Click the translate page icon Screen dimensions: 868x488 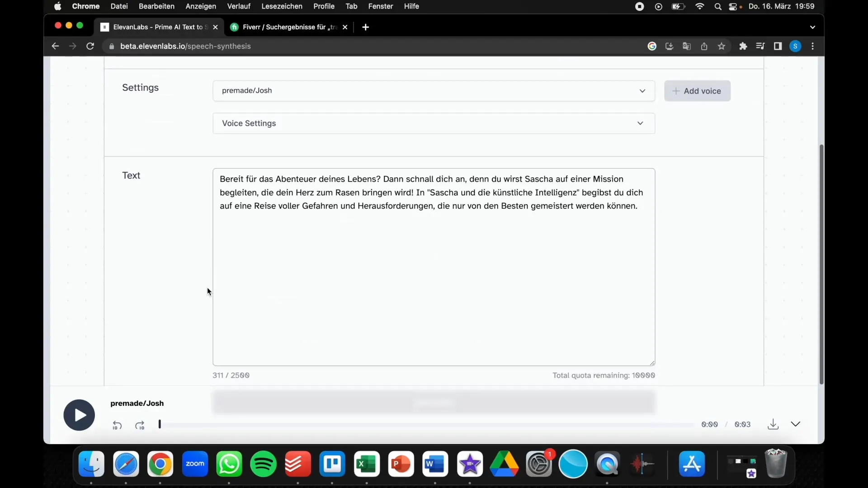[x=687, y=46]
